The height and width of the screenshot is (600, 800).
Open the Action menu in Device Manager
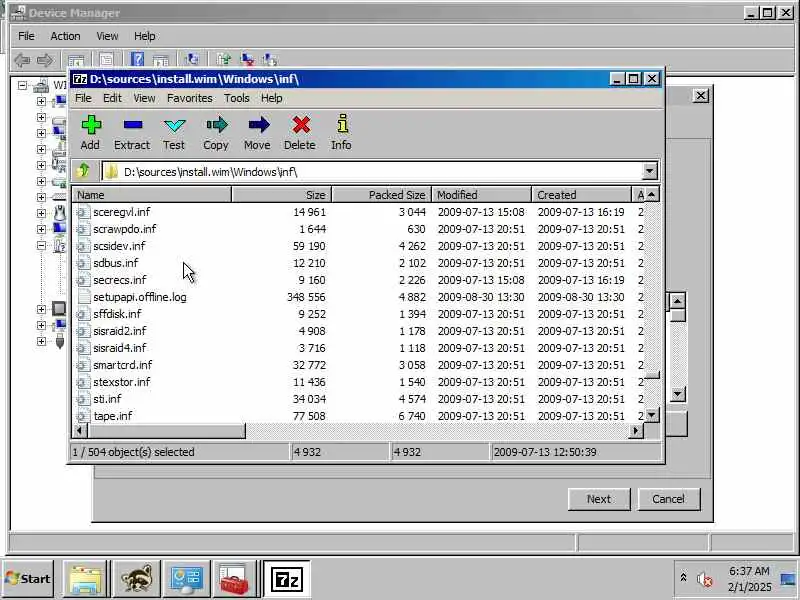click(65, 36)
